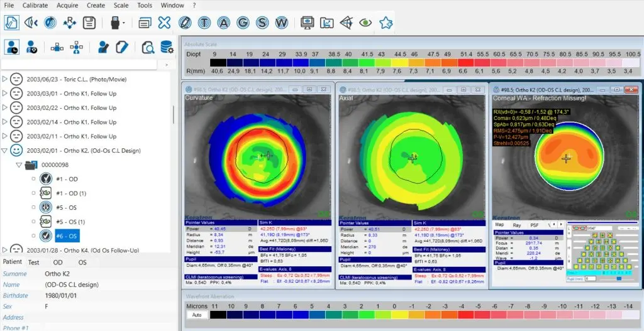Open the Window menu
Screen dimensions: 644x331
tap(172, 5)
